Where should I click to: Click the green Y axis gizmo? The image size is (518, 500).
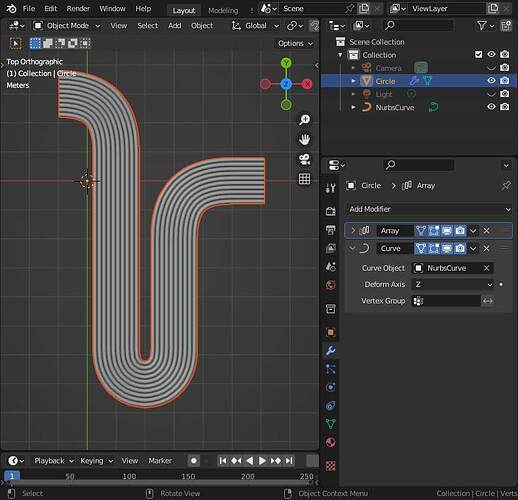pos(286,63)
